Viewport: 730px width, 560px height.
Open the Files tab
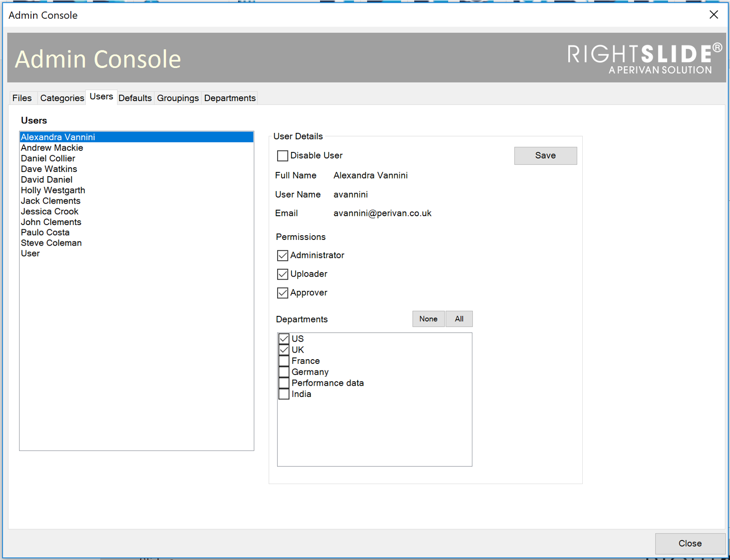22,98
